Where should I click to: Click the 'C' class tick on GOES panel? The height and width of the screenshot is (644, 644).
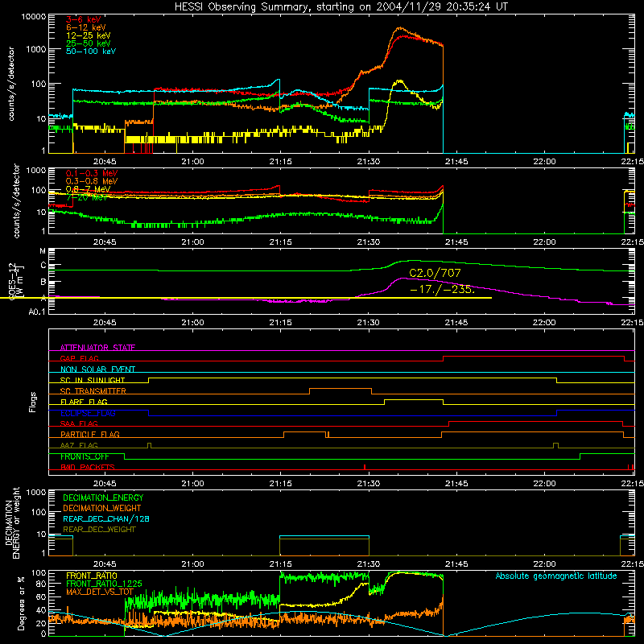43,266
